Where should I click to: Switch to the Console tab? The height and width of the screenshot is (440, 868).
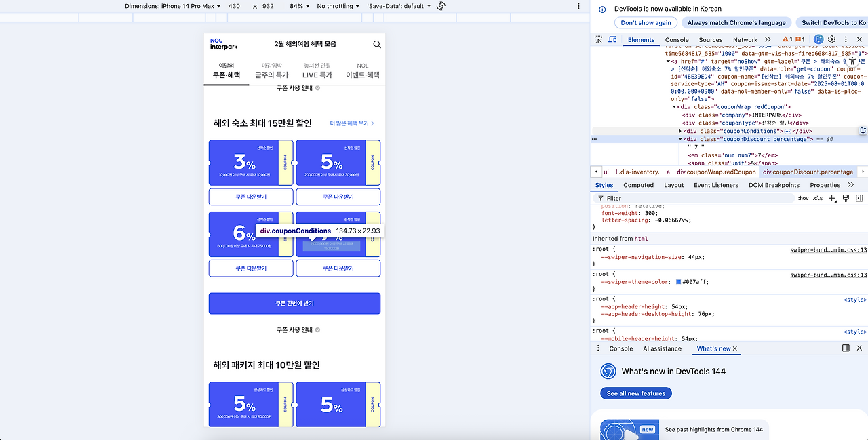point(678,39)
